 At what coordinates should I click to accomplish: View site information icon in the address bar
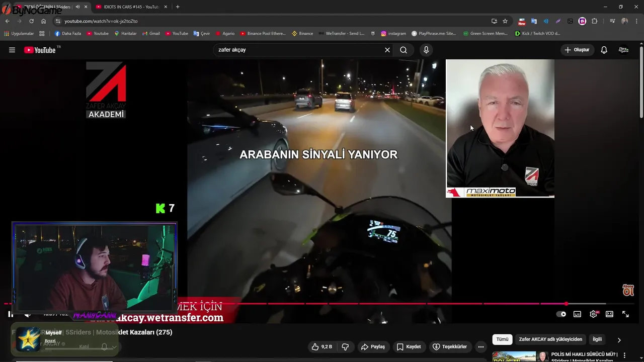58,21
